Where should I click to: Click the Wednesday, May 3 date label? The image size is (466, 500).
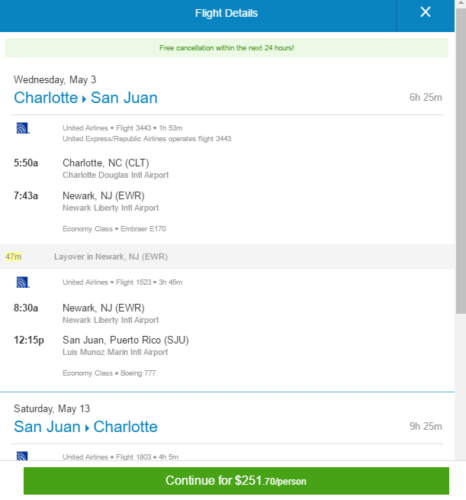click(55, 80)
